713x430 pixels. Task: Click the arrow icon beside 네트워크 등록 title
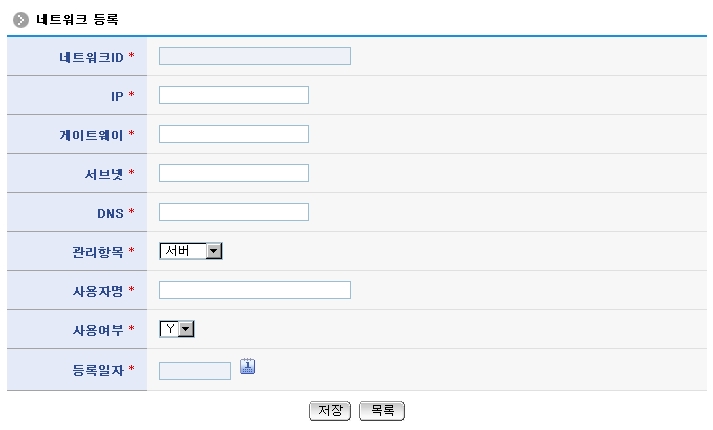pyautogui.click(x=20, y=20)
